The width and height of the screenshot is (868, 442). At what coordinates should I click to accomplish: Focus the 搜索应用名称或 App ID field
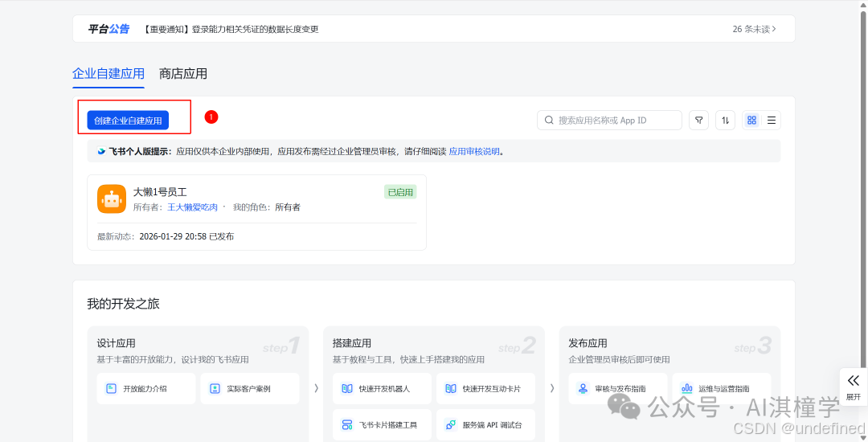[609, 120]
